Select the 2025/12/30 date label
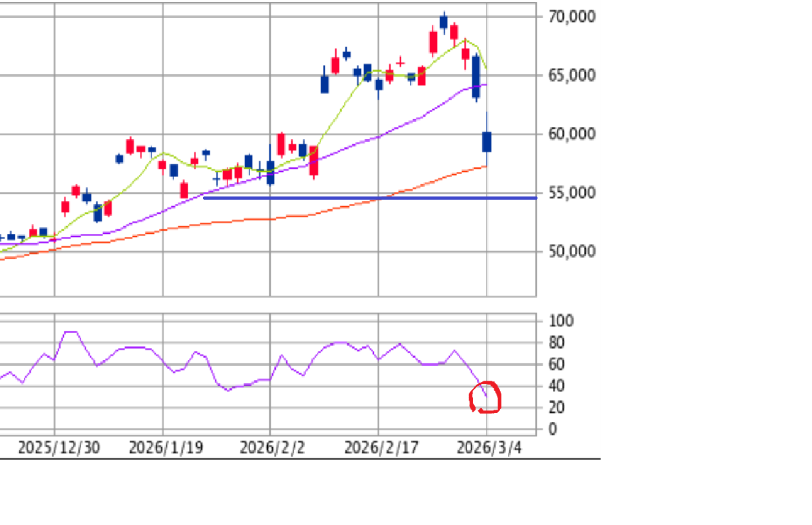The image size is (812, 525). [x=59, y=448]
